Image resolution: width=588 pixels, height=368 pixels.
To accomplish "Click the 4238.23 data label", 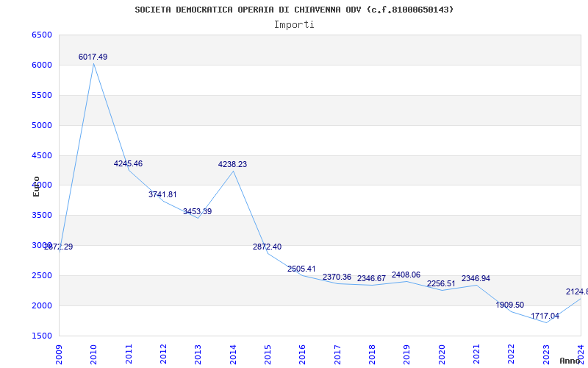I will point(232,164).
